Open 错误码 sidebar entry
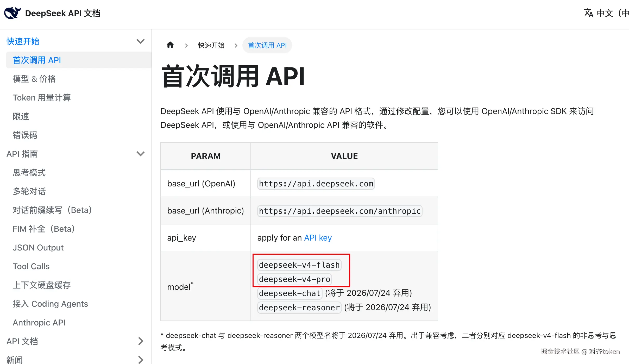The image size is (629, 364). (25, 135)
